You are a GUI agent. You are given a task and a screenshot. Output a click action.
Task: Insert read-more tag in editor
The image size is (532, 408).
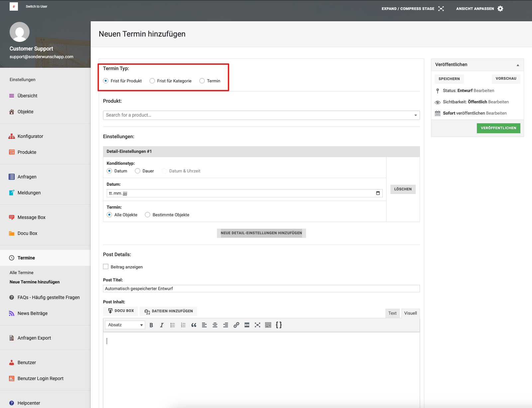(247, 325)
